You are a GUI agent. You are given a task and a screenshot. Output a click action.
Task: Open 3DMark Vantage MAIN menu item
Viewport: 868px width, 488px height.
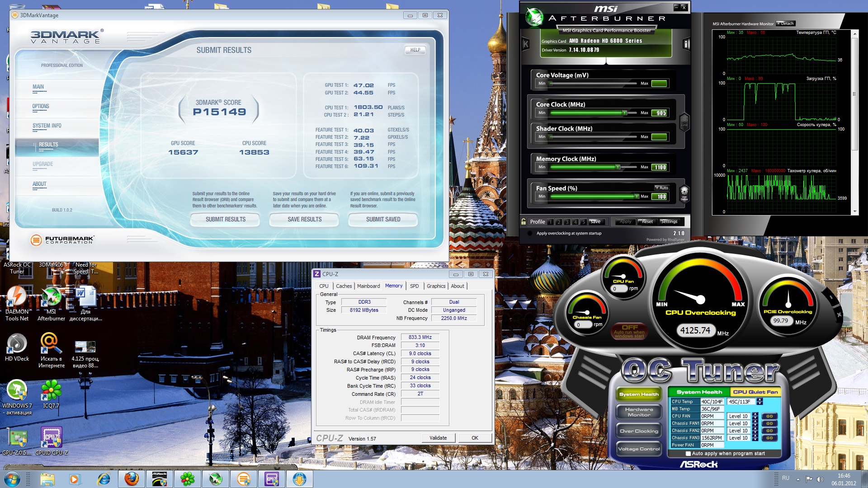(38, 87)
